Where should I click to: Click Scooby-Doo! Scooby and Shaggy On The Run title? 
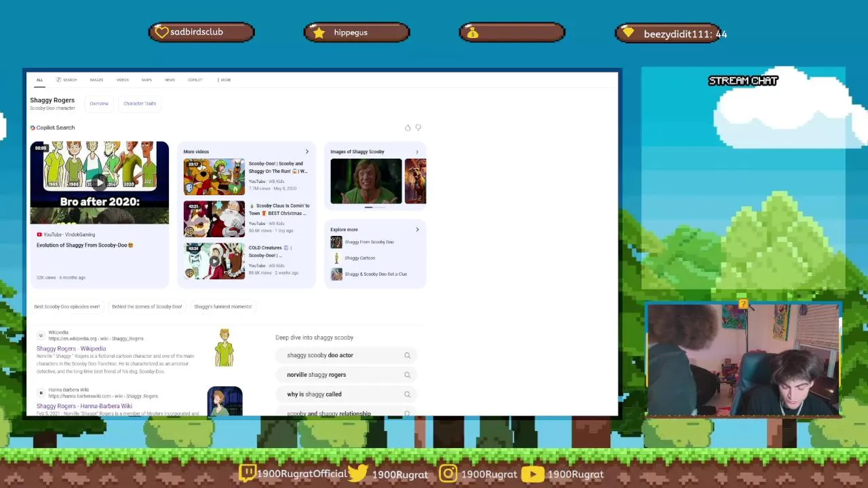[278, 167]
